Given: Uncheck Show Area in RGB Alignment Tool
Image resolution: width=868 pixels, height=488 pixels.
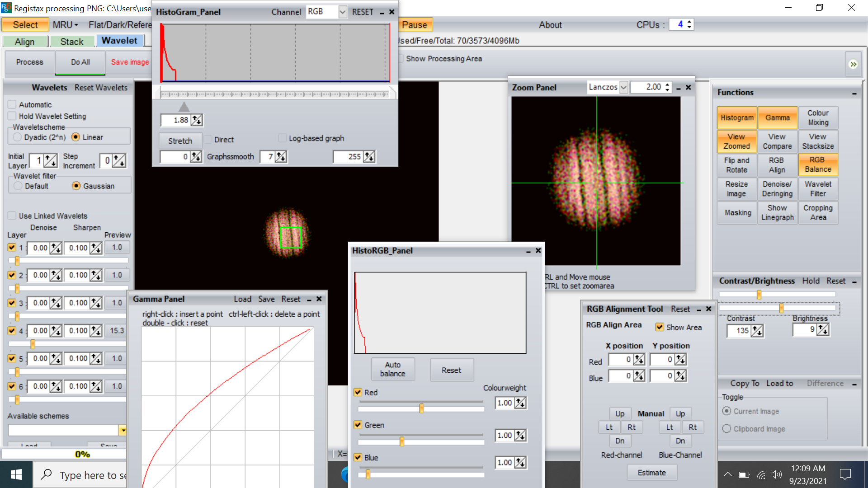Looking at the screenshot, I should 660,327.
